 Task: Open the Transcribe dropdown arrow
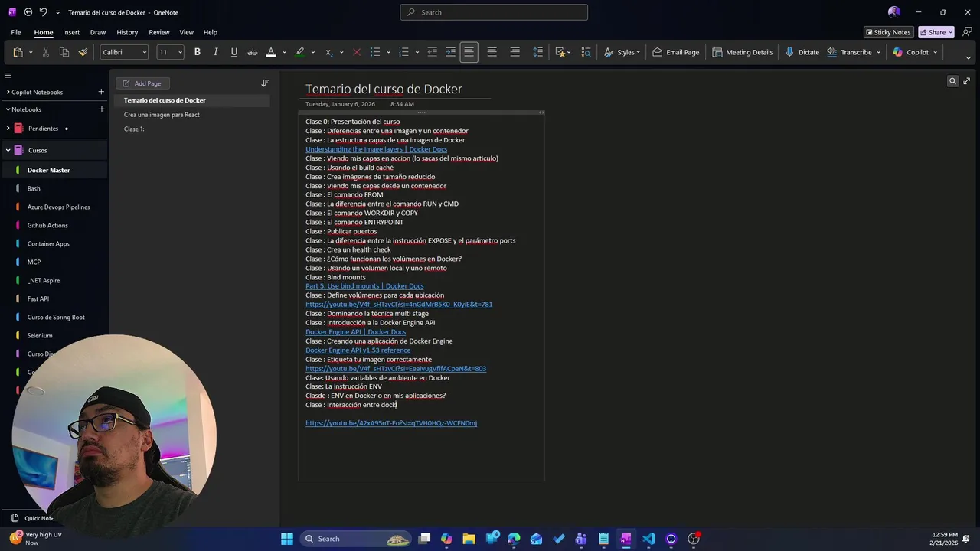tap(878, 52)
